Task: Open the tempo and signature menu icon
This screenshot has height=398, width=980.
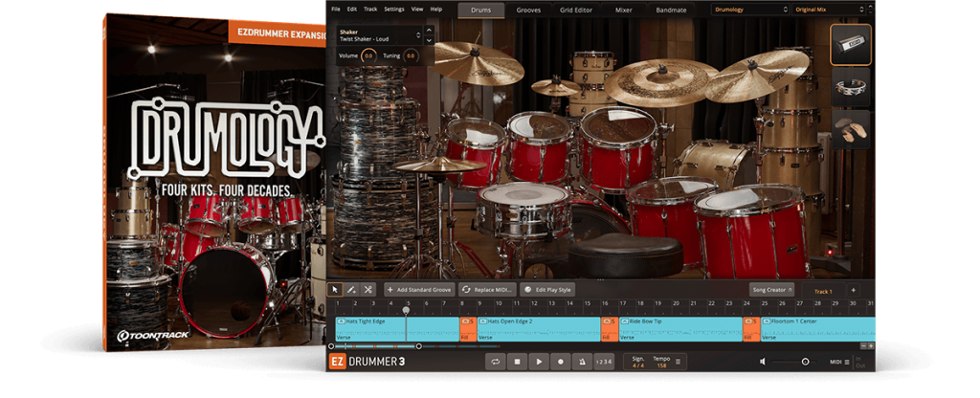Action: click(x=678, y=361)
